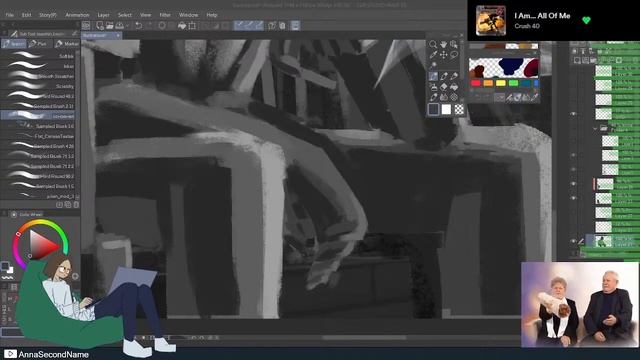Click the New document icon in command bar

pos(100,26)
